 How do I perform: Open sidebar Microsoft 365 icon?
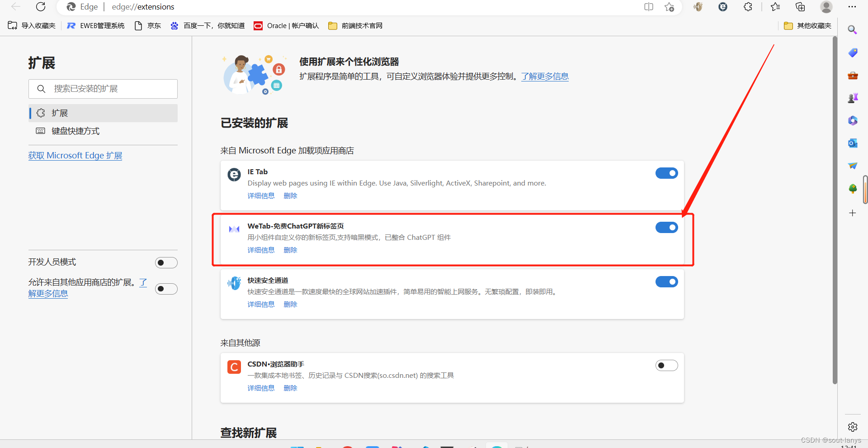(x=853, y=120)
